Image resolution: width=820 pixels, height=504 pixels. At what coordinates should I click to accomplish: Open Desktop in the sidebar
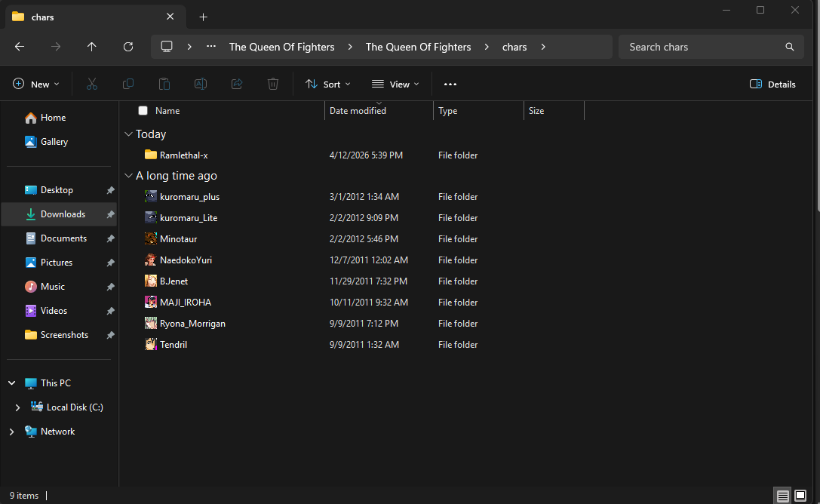click(57, 190)
